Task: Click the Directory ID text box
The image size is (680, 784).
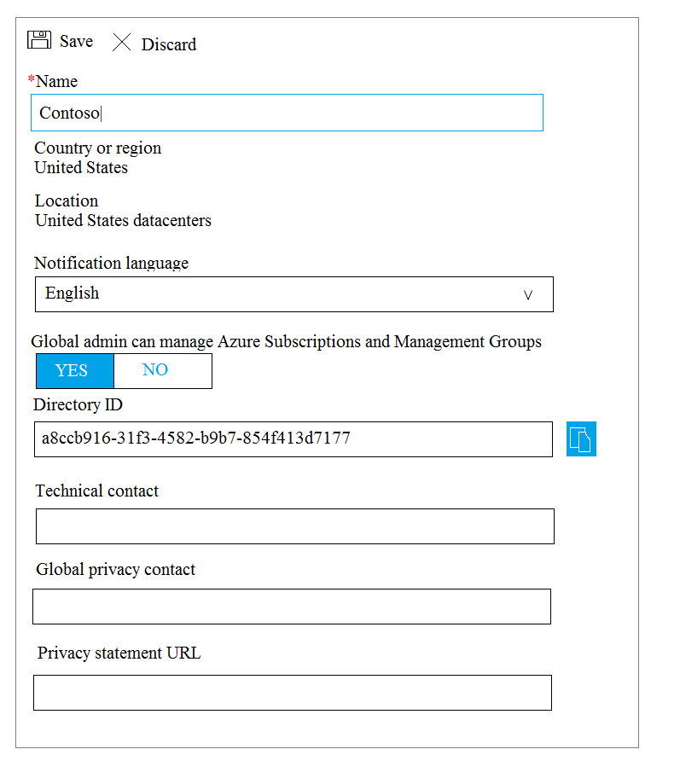Action: point(294,439)
